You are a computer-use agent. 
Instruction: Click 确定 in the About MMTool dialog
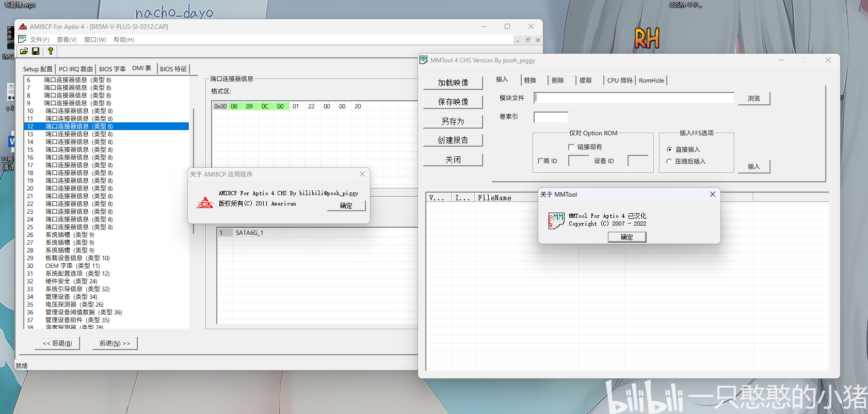627,237
